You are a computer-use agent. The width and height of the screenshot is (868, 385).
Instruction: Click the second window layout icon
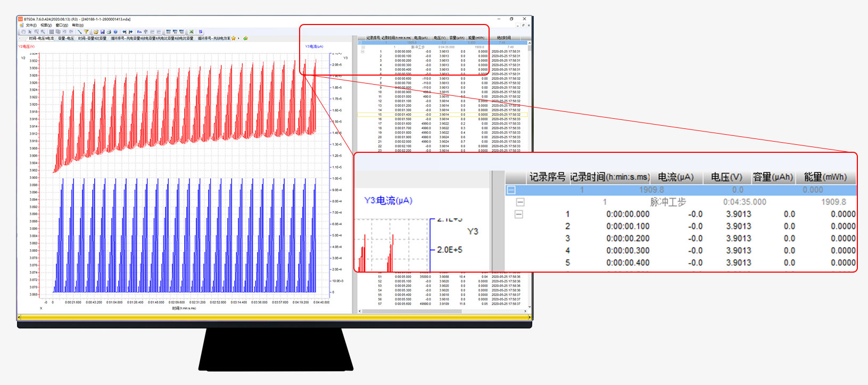click(x=175, y=32)
